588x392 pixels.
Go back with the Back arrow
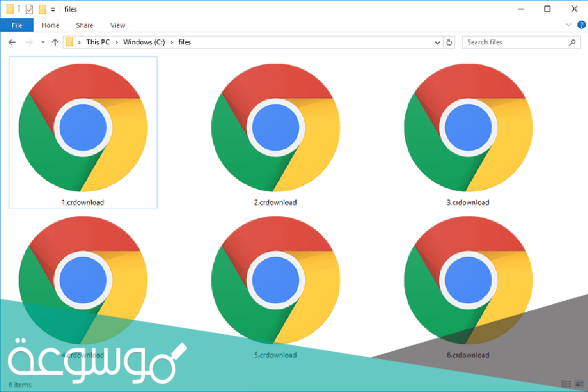[x=12, y=42]
